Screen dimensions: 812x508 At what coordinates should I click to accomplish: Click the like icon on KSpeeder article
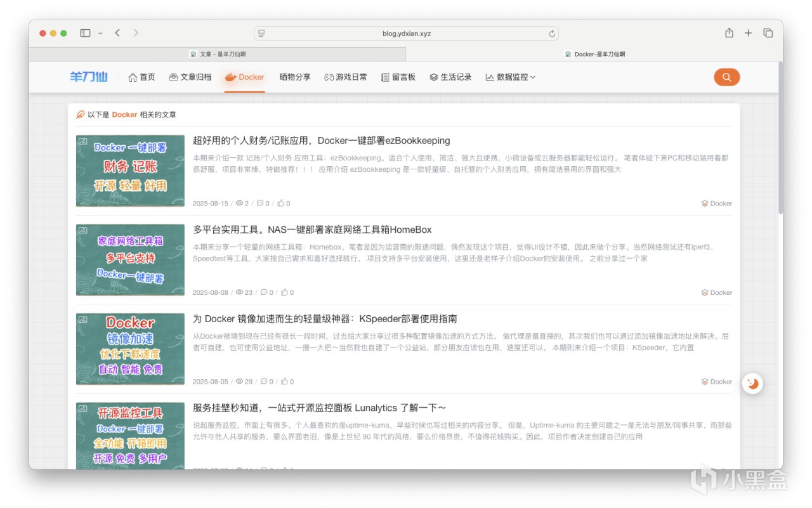285,382
